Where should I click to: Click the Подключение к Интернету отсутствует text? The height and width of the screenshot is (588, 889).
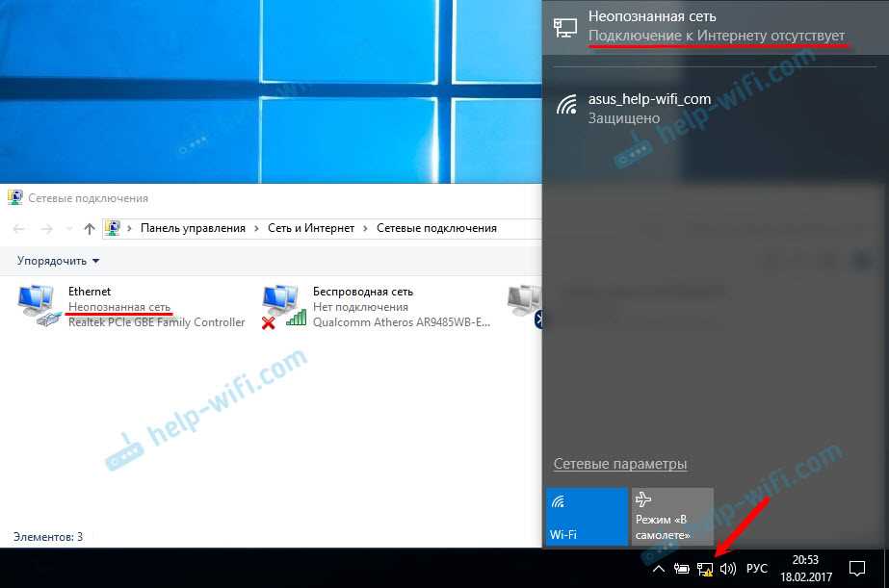coord(717,35)
